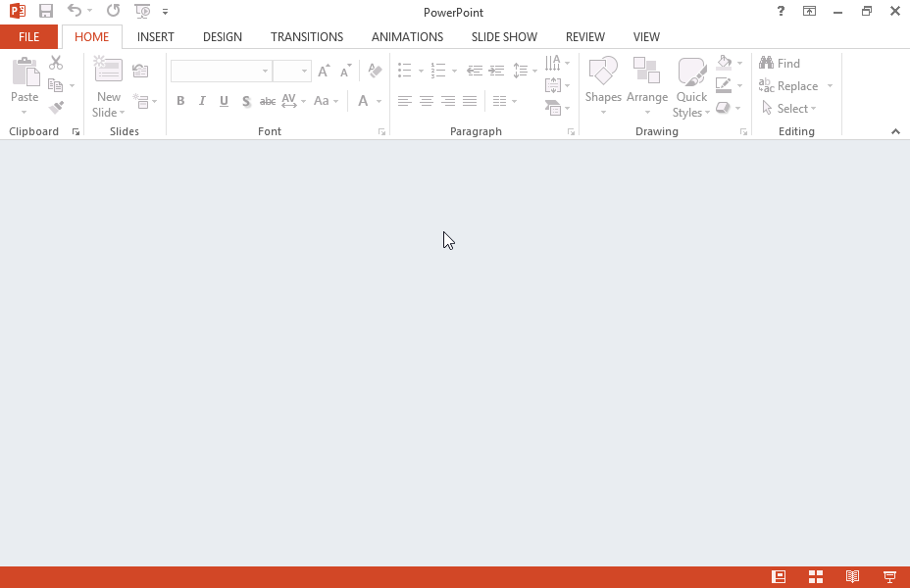Toggle Align Left paragraph alignment
Screen dimensions: 910x588
(405, 102)
